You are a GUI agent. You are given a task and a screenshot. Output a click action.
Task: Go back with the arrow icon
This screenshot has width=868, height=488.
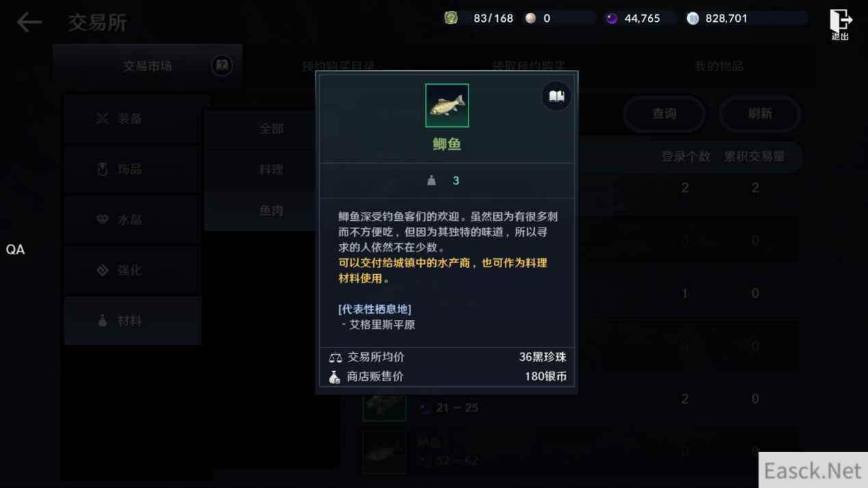29,23
